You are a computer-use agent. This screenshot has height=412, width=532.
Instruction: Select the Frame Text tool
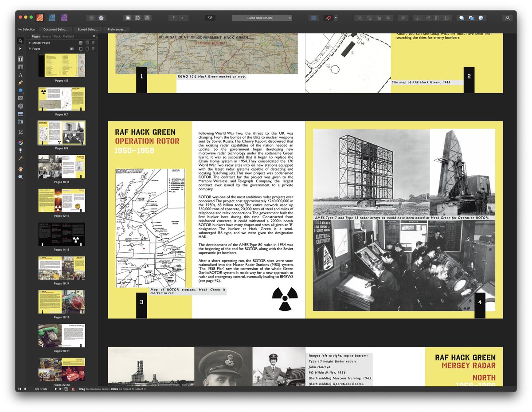point(20,59)
